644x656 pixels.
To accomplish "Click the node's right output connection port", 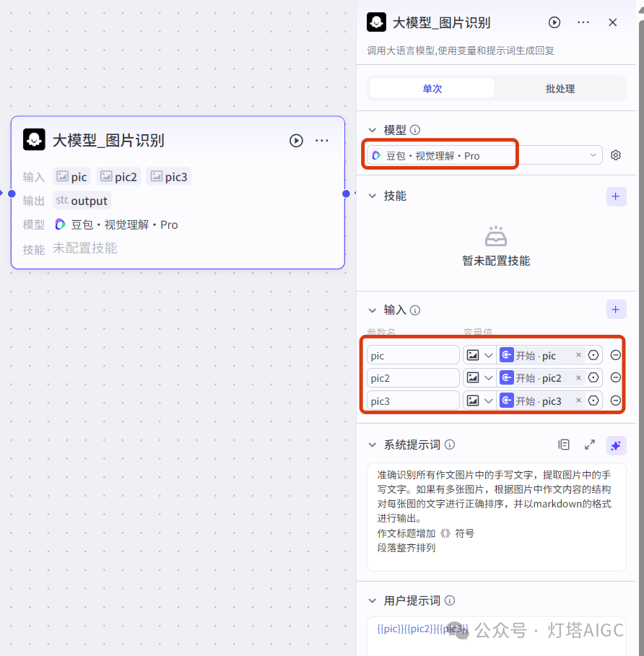I will (x=346, y=193).
